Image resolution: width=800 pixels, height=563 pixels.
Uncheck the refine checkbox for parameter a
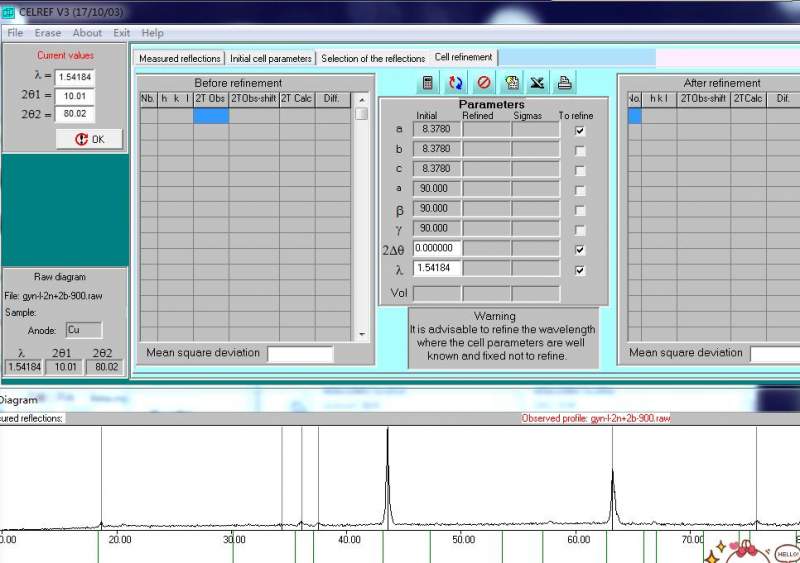click(580, 131)
